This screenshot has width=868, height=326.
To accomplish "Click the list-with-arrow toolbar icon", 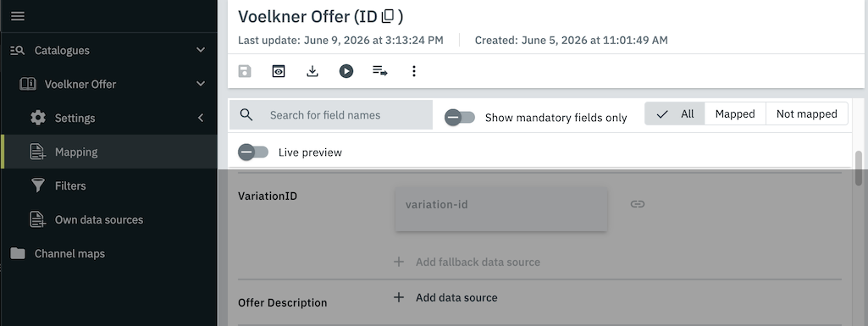I will tap(379, 71).
